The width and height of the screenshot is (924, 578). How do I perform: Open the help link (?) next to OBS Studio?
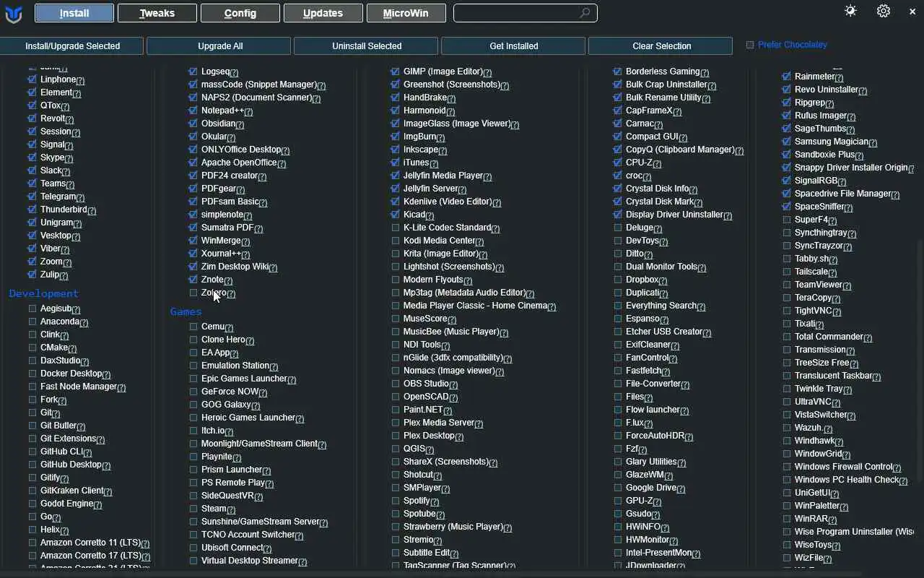click(x=453, y=384)
